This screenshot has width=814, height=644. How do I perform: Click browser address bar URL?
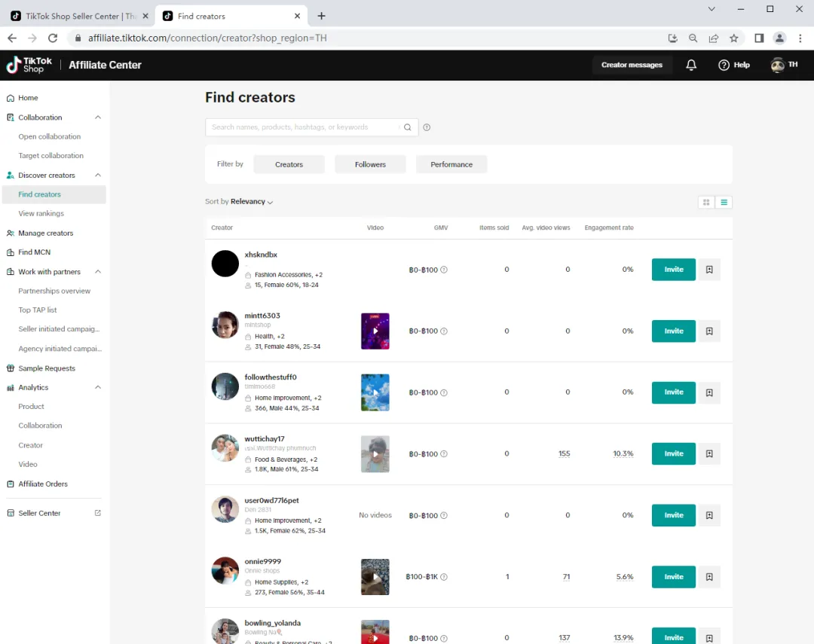coord(207,38)
